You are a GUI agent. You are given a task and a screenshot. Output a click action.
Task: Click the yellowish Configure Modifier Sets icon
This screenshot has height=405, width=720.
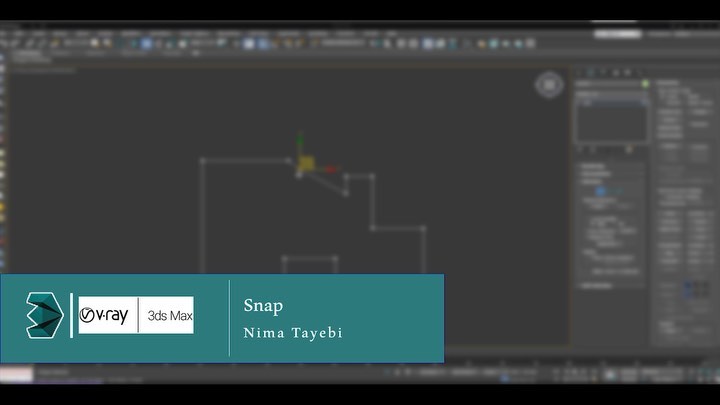[629, 150]
